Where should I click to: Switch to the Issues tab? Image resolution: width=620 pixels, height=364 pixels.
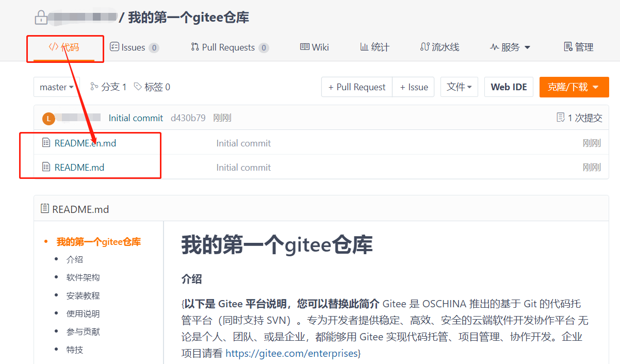134,47
